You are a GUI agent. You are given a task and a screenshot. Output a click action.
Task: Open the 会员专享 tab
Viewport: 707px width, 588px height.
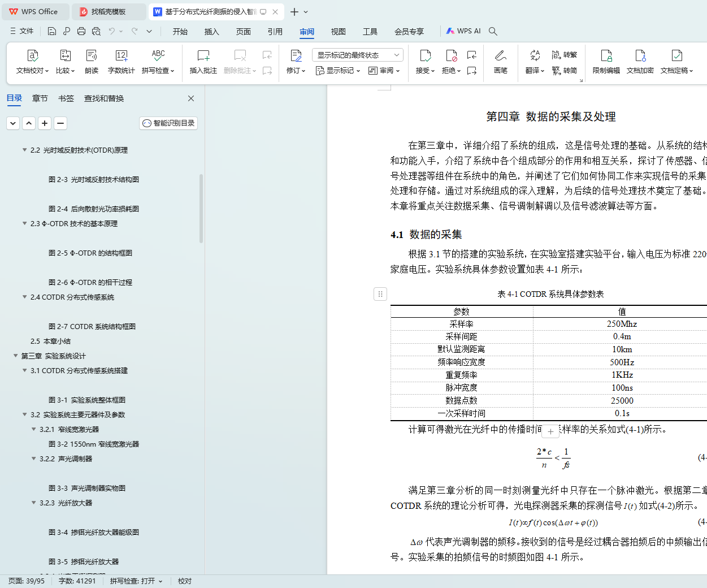(x=409, y=32)
